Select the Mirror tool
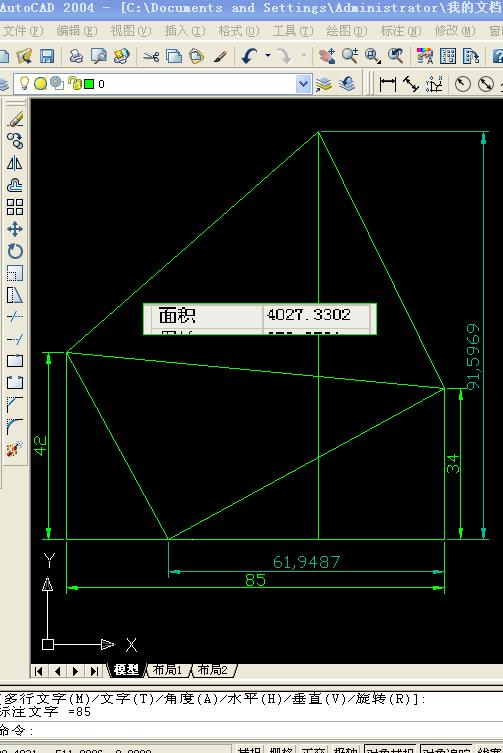The width and height of the screenshot is (503, 753). (x=15, y=163)
